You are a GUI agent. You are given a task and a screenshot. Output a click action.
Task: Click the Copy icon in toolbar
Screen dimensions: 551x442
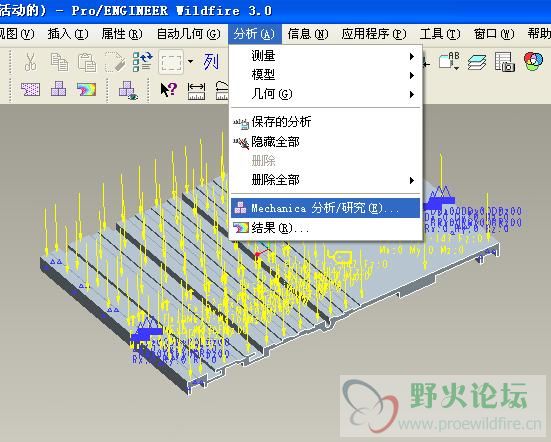tap(59, 62)
